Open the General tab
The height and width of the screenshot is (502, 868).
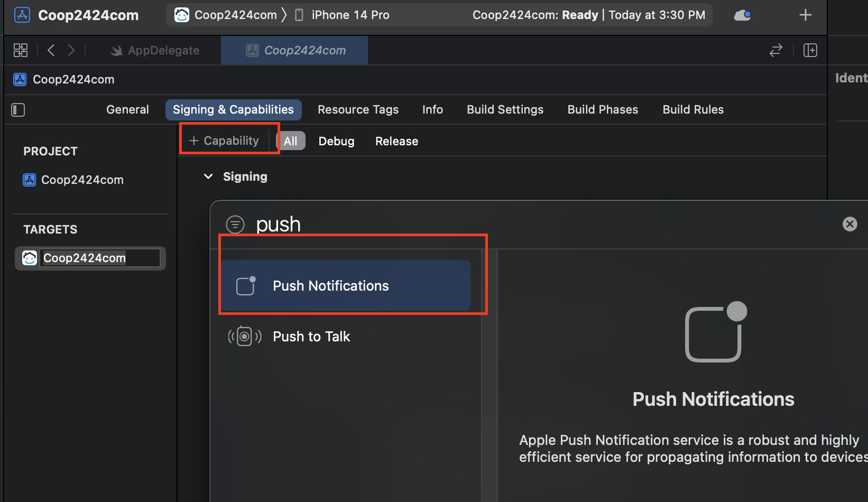[x=127, y=109]
